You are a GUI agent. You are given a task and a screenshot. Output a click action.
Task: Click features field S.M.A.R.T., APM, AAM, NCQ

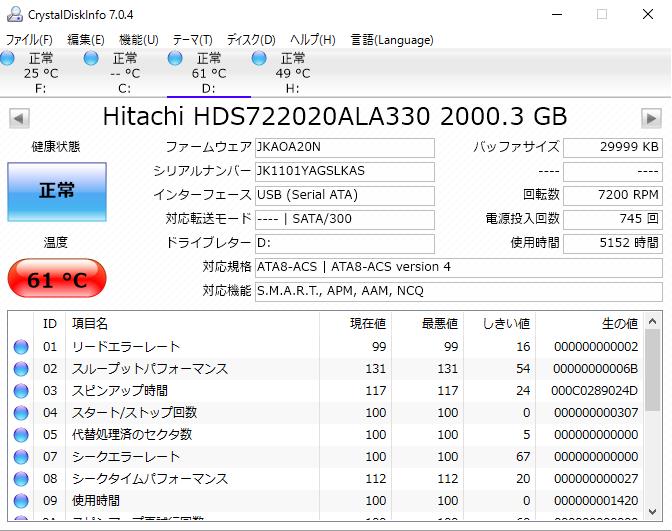[459, 291]
